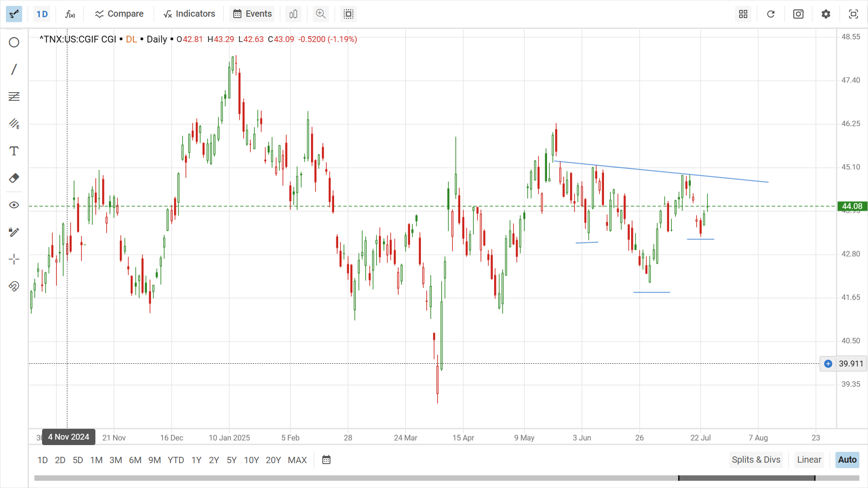The image size is (868, 488).
Task: Click the magnet snap tool icon
Action: pos(14,286)
